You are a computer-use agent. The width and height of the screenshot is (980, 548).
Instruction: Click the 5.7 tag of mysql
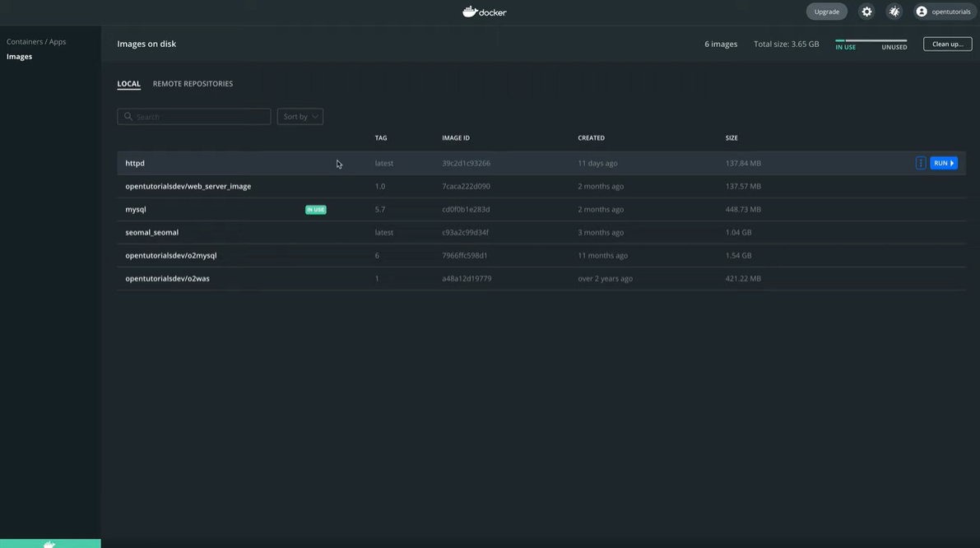tap(380, 209)
